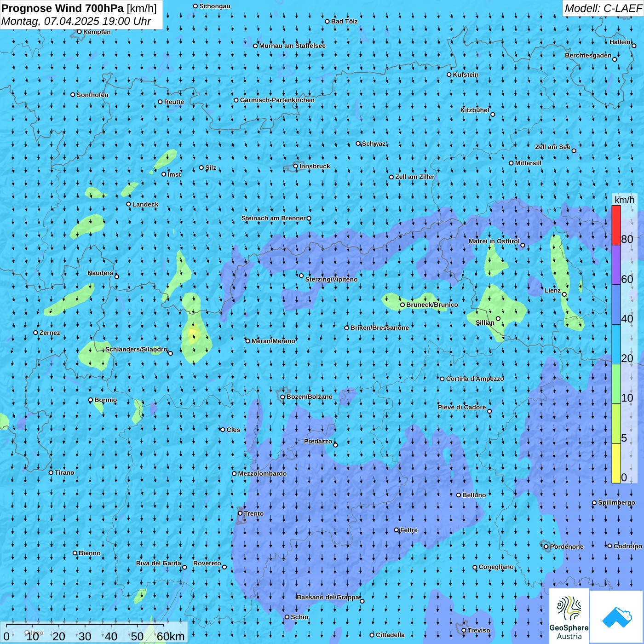Click the GeoSphere Austria logo
The image size is (644, 644).
point(569,616)
